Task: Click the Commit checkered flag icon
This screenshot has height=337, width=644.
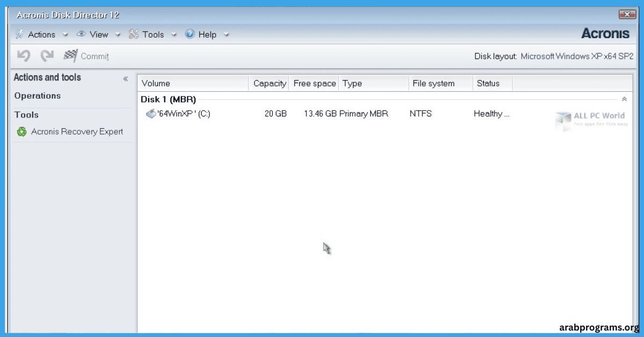Action: 70,55
